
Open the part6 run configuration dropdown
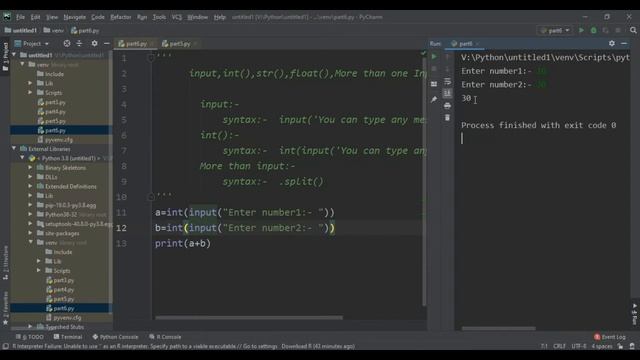pyautogui.click(x=555, y=30)
